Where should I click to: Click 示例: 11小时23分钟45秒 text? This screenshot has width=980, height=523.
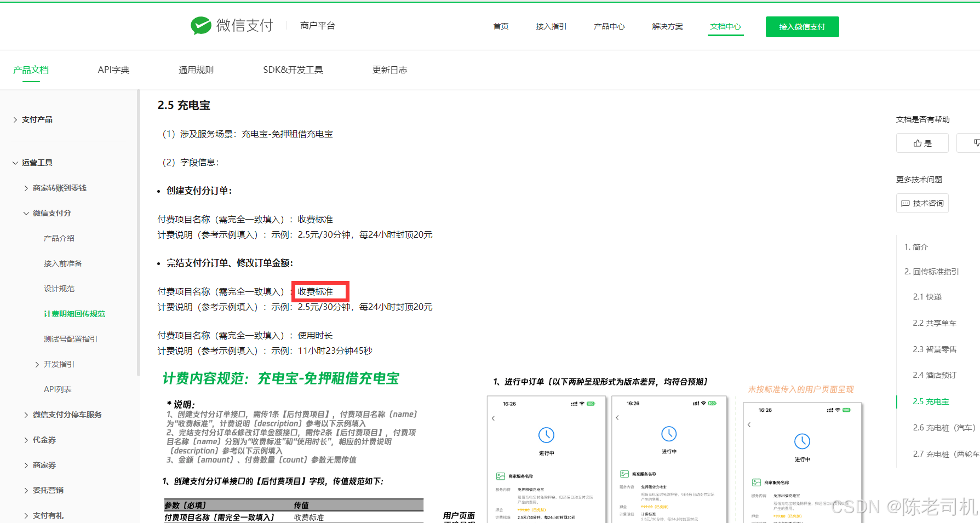(322, 350)
